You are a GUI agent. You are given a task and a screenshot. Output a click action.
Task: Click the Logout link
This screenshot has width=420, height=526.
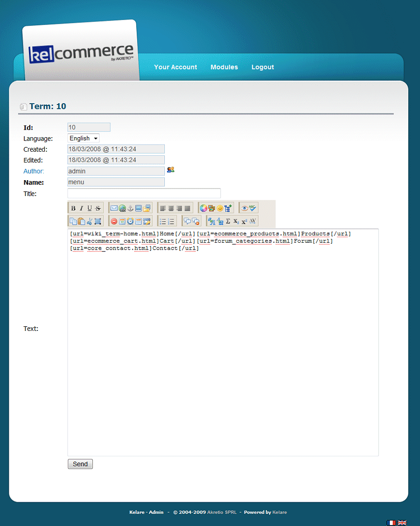tap(263, 67)
